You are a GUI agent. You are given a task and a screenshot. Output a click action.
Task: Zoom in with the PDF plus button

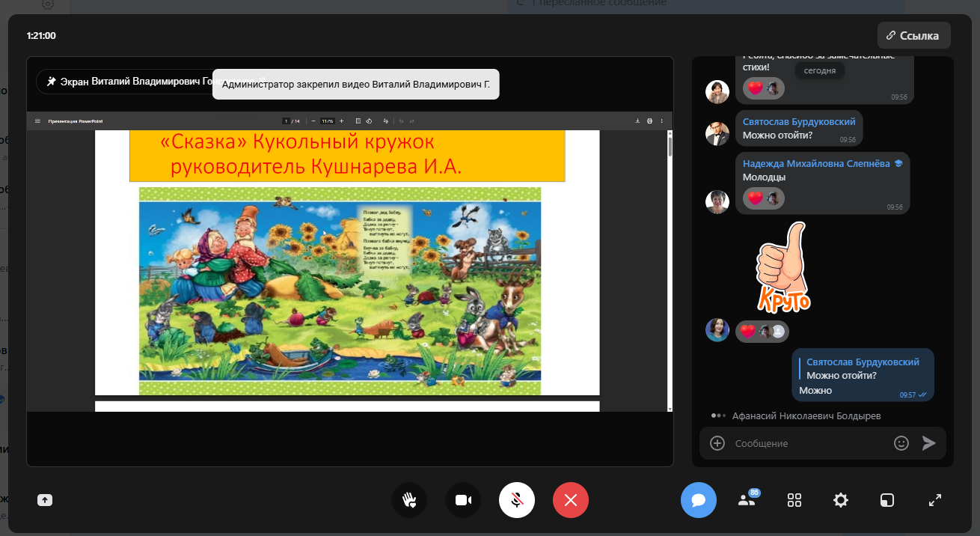[x=342, y=121]
